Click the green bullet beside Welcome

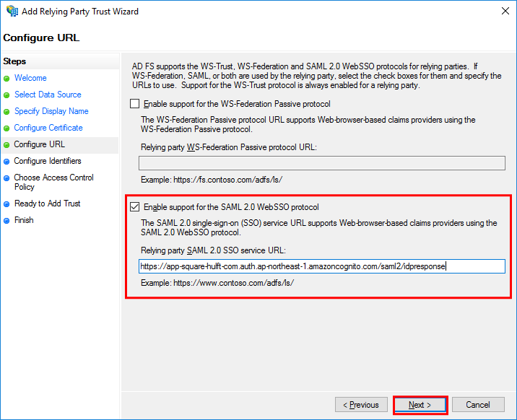(6, 79)
